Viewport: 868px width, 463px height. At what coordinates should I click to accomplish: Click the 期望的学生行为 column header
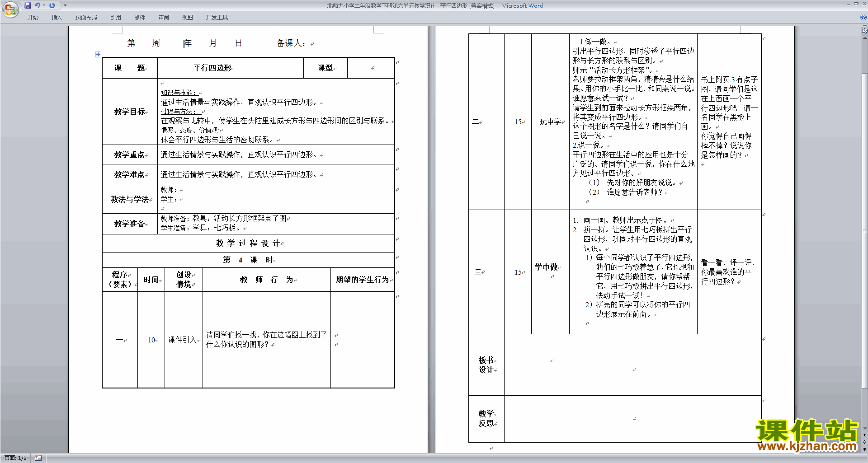coord(362,280)
